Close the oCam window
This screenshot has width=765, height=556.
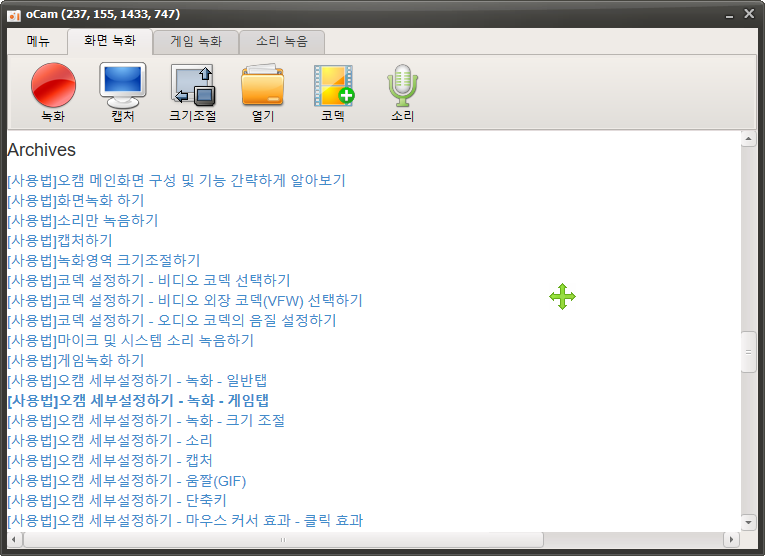click(749, 14)
